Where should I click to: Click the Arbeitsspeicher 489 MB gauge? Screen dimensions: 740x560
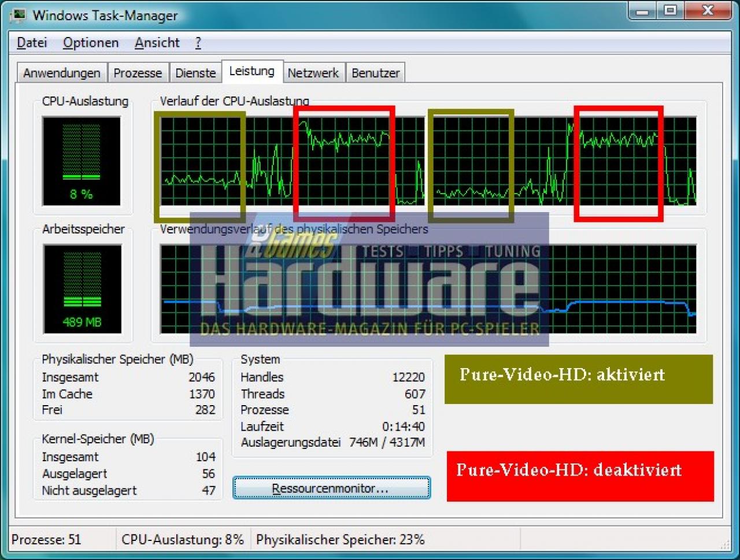point(82,289)
